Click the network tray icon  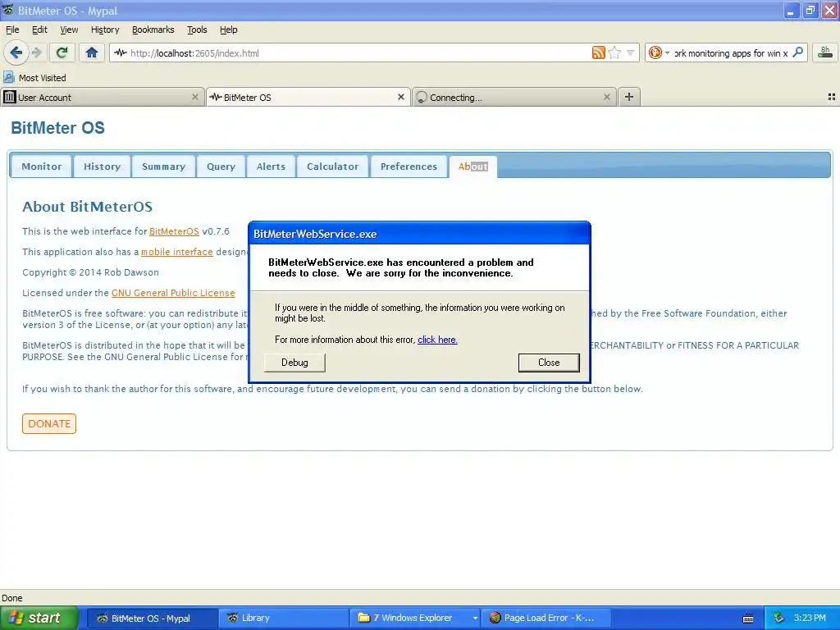(778, 619)
